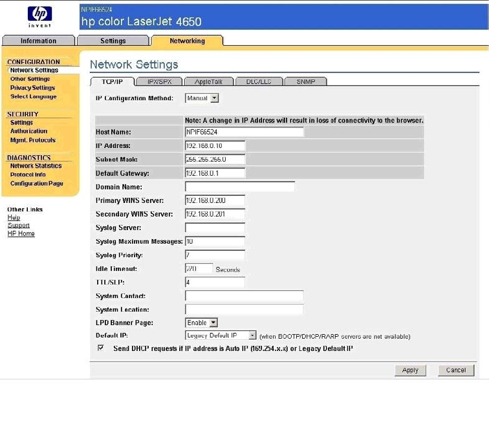Open Network Settings in the sidebar
Image resolution: width=489 pixels, height=448 pixels.
point(34,70)
